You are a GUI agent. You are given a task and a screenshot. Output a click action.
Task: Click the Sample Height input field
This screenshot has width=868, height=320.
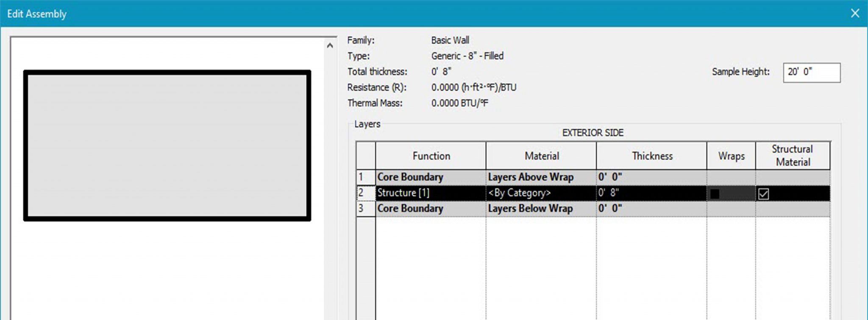tap(812, 72)
